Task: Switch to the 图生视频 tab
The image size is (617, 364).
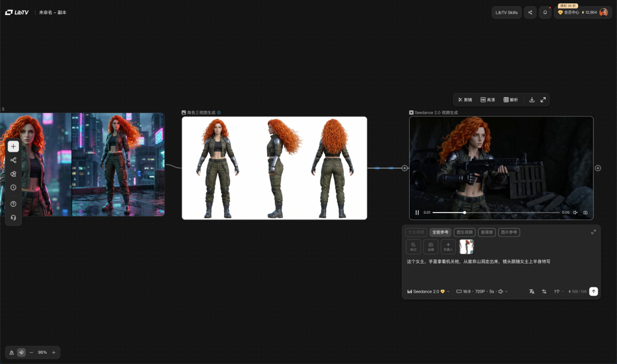Action: [x=464, y=233]
